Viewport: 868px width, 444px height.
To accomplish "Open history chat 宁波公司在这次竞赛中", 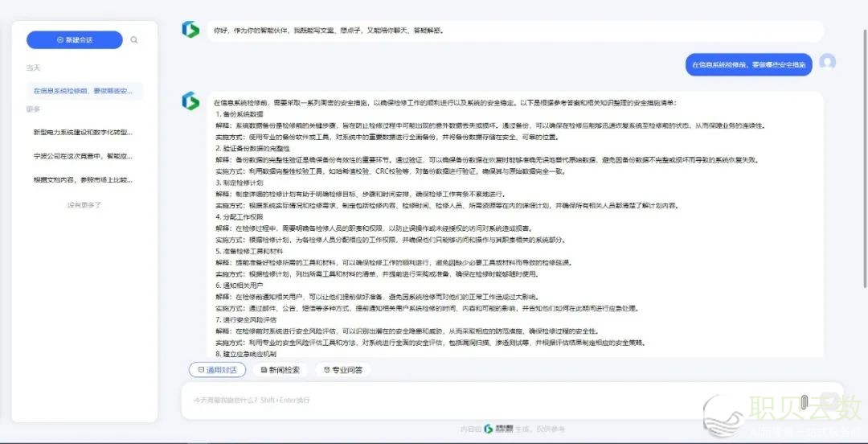I will pos(83,156).
